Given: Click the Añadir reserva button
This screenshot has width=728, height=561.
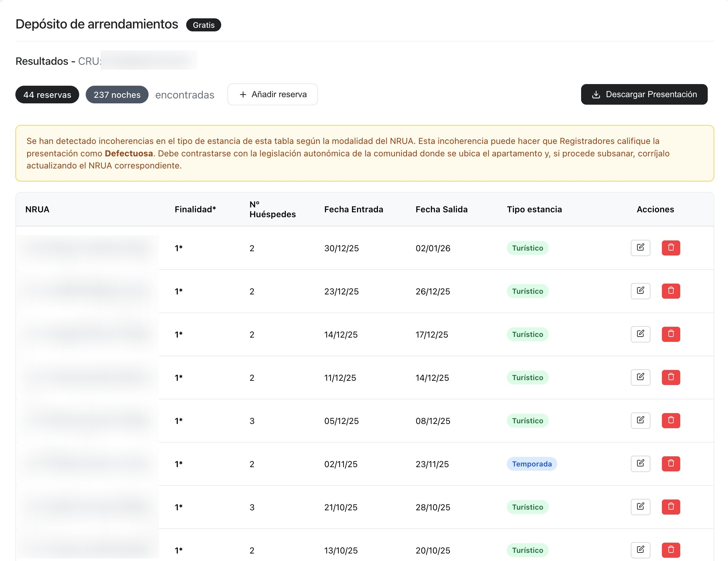Looking at the screenshot, I should point(272,94).
